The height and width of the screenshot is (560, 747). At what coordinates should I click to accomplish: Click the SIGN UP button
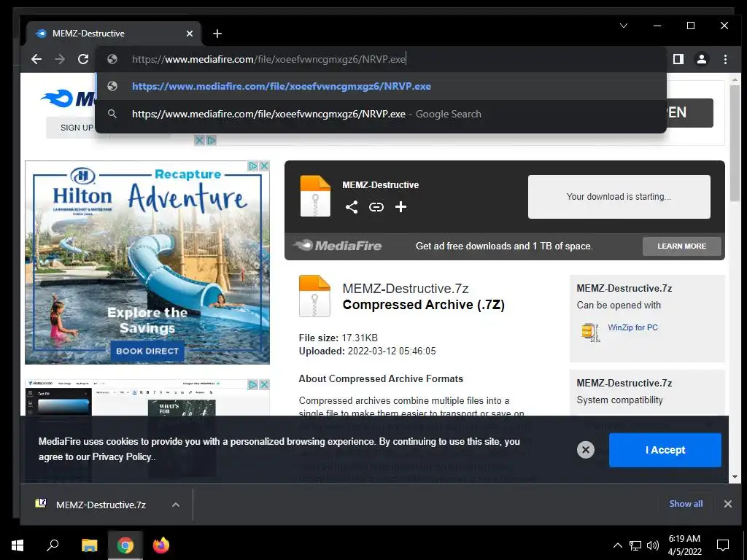[77, 128]
